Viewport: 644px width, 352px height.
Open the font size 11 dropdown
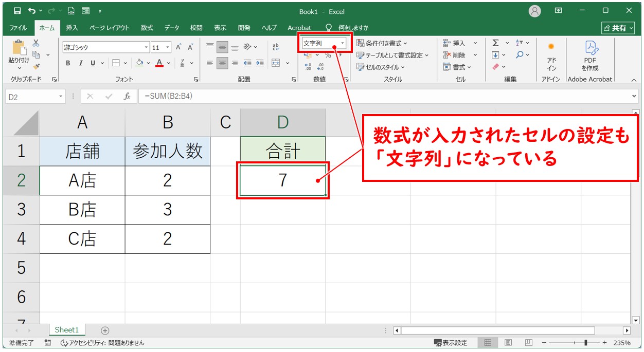click(x=168, y=47)
